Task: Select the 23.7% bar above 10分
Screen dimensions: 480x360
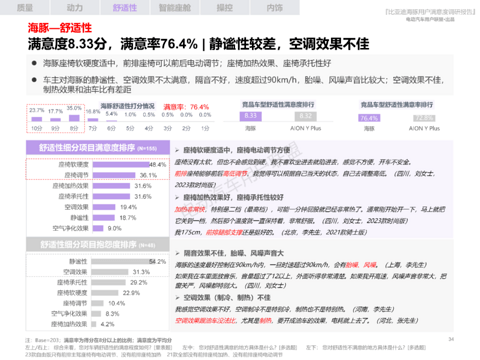Action: [37, 119]
